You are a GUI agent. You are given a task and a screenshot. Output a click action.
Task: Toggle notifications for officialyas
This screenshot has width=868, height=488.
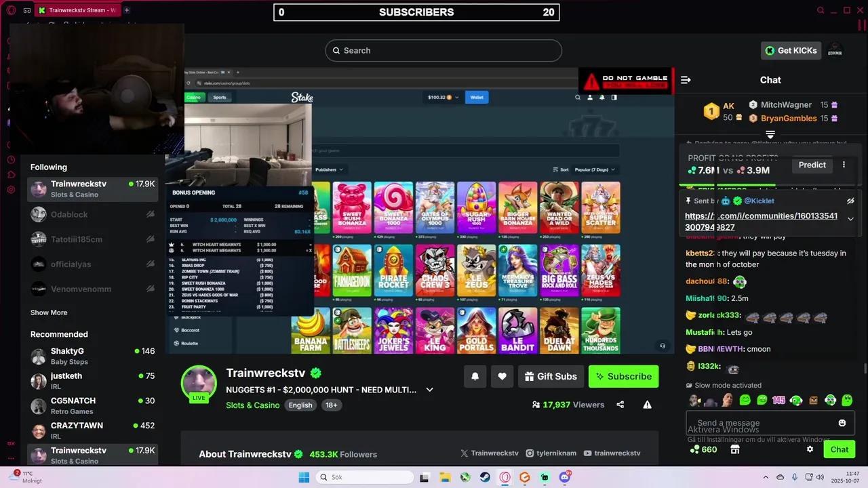[151, 264]
